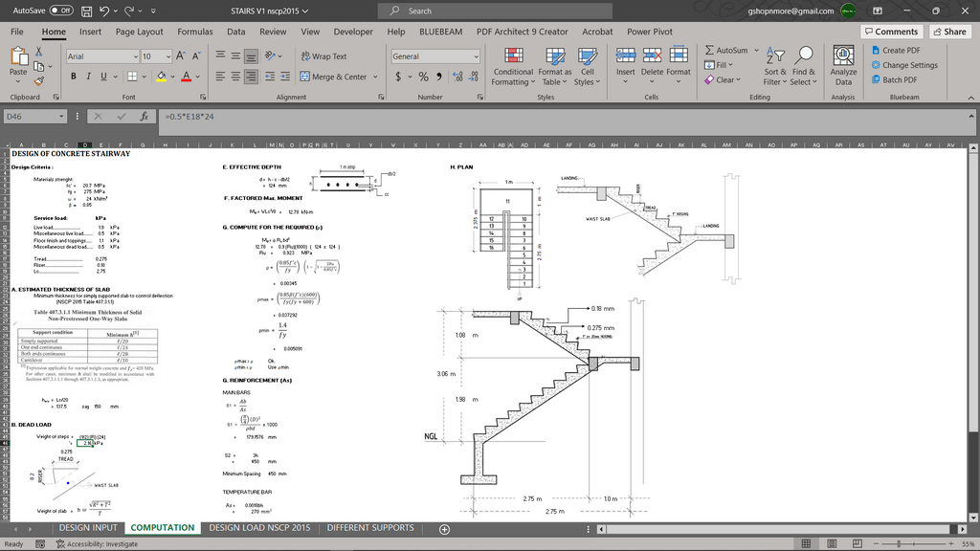Viewport: 980px width, 551px height.
Task: Click the Accounting dollar format icon
Action: [x=398, y=77]
